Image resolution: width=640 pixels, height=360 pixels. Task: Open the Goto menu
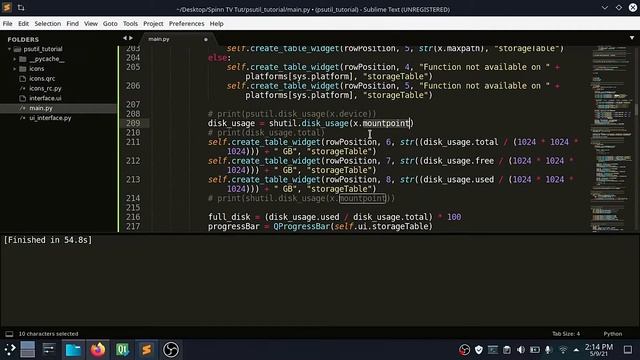point(110,24)
